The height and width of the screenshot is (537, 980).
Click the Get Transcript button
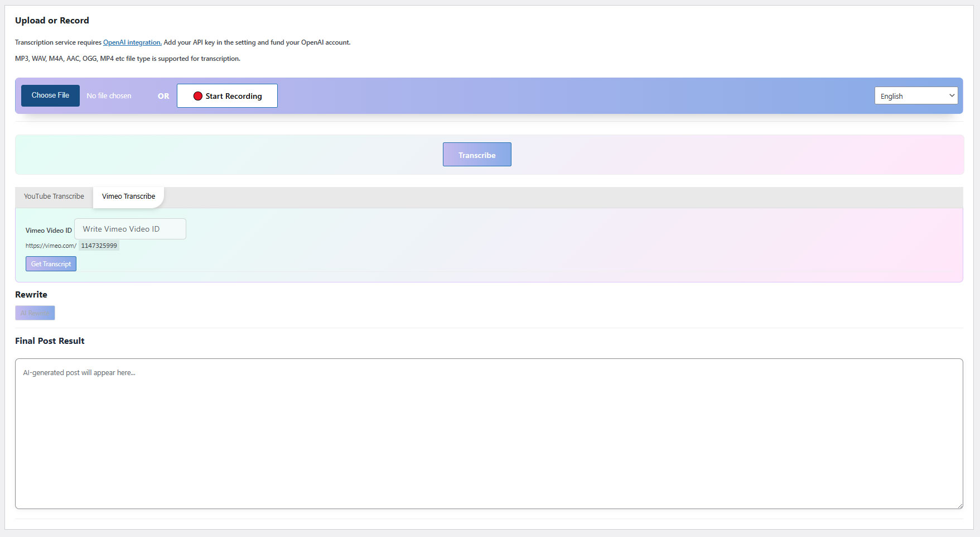click(51, 264)
